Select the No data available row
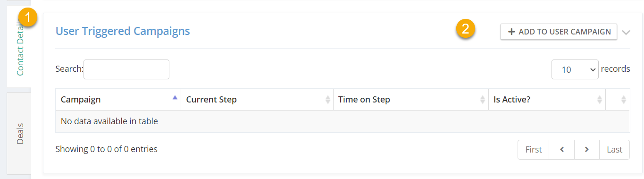Screen dimensions: 644x179 pos(343,121)
